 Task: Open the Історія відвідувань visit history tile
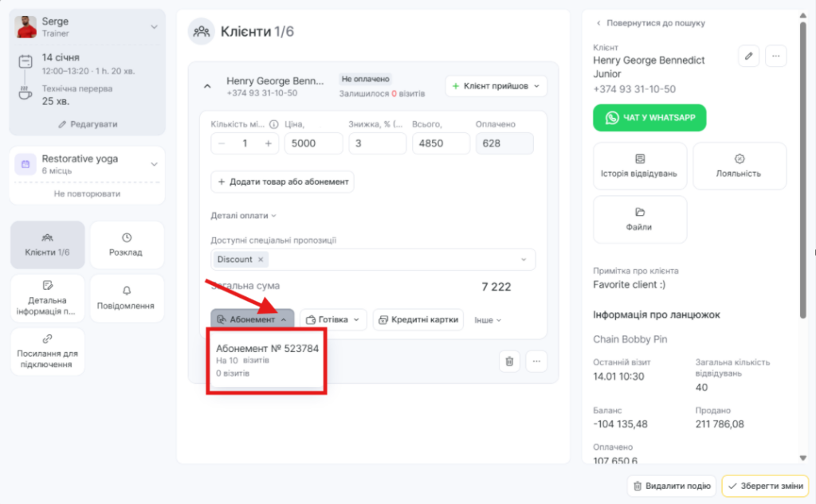pos(639,166)
